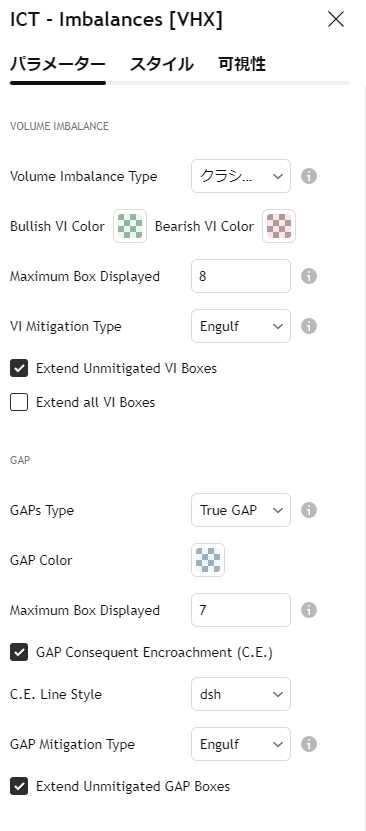366x831 pixels.
Task: Click info icon next to VI Mitigation Type
Action: [309, 326]
